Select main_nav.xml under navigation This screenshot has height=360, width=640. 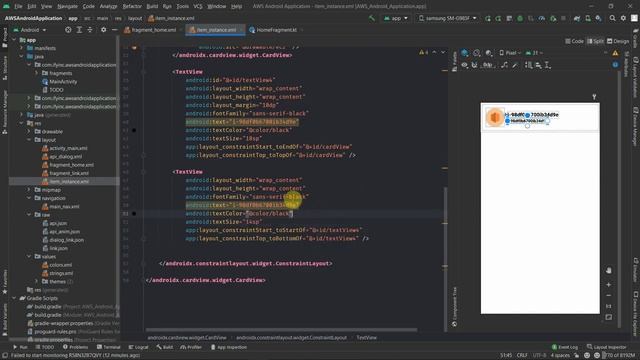61,207
